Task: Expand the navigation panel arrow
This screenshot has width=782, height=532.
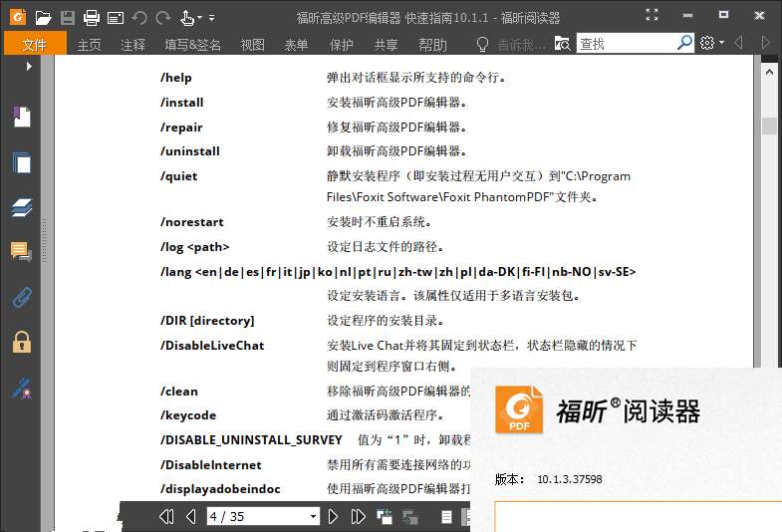Action: pos(29,66)
